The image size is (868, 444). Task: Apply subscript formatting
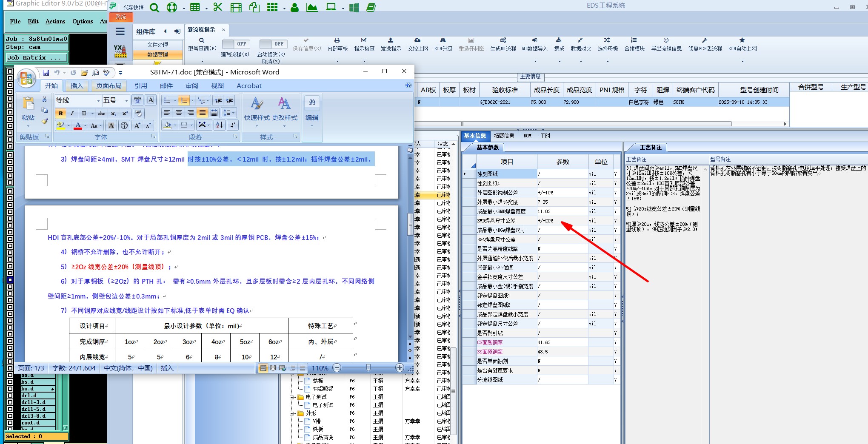pyautogui.click(x=113, y=114)
